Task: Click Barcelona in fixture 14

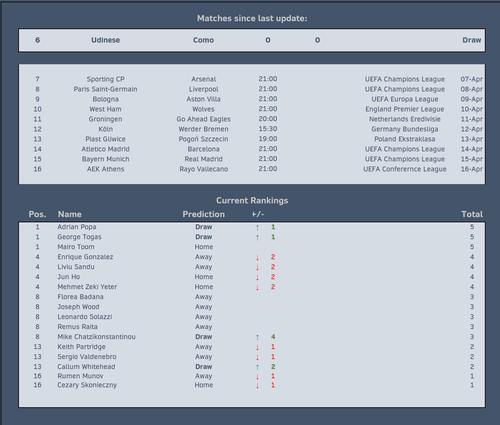Action: (203, 149)
